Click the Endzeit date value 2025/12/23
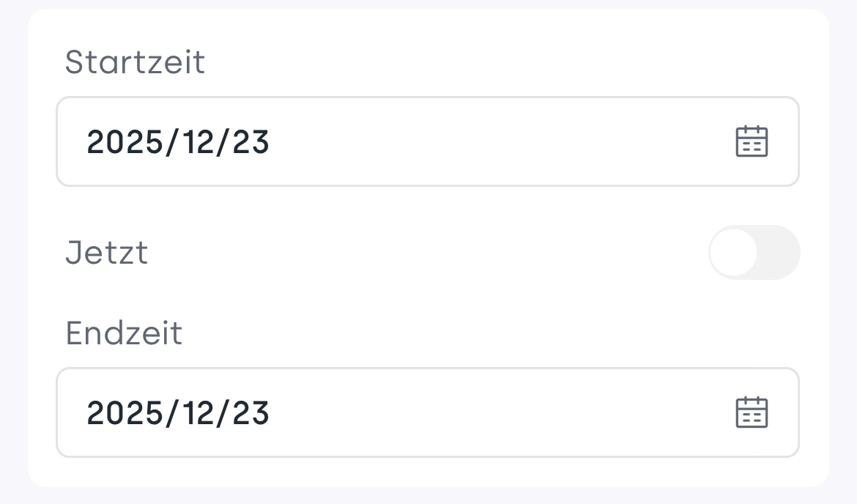Image resolution: width=857 pixels, height=504 pixels. click(178, 412)
